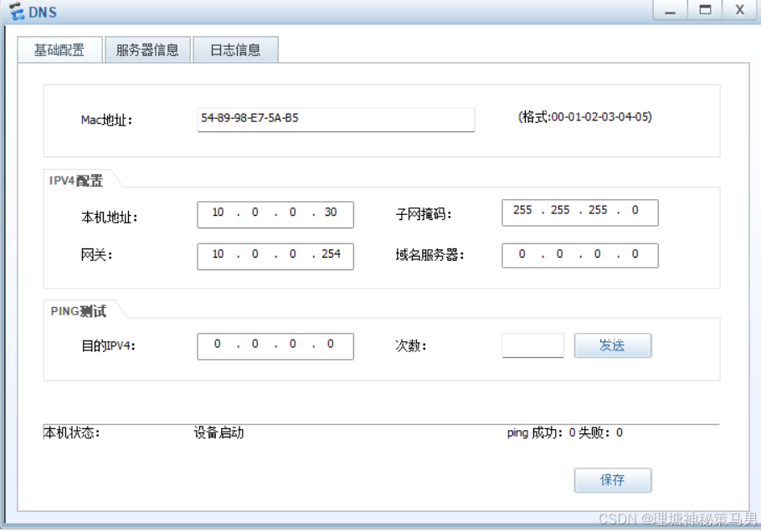Click the 发送 button

(x=613, y=345)
